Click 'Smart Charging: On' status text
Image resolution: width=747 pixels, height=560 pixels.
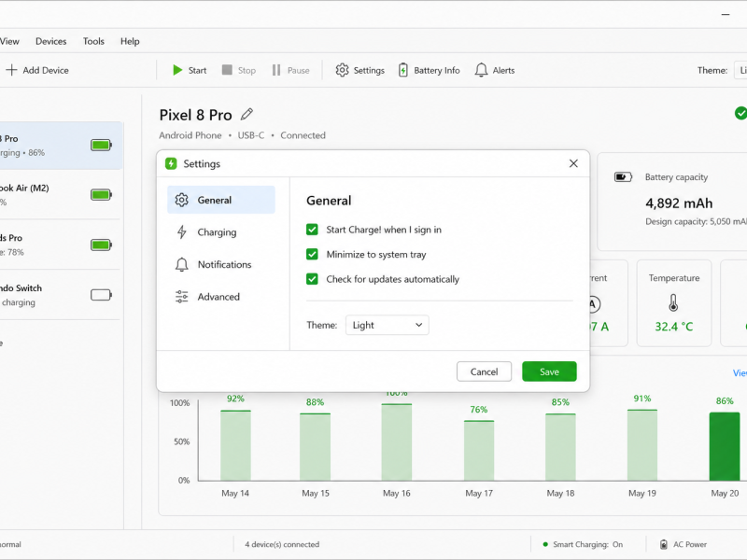tap(588, 544)
